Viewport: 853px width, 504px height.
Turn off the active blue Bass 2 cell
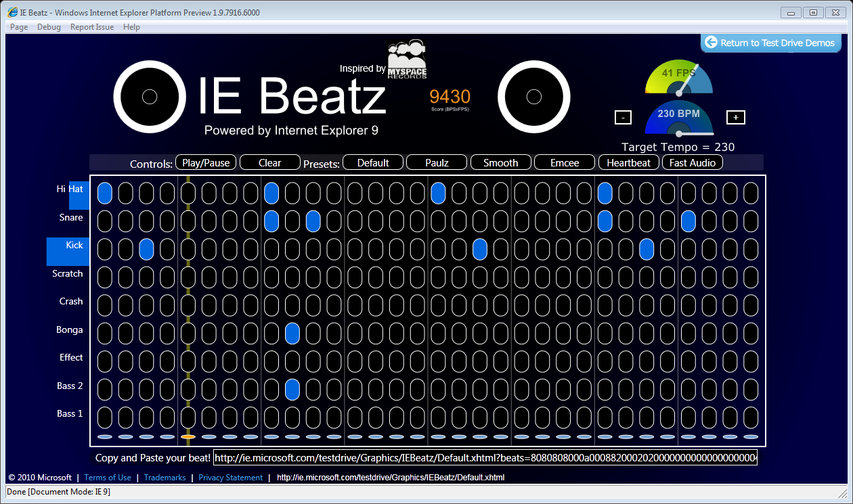[292, 390]
